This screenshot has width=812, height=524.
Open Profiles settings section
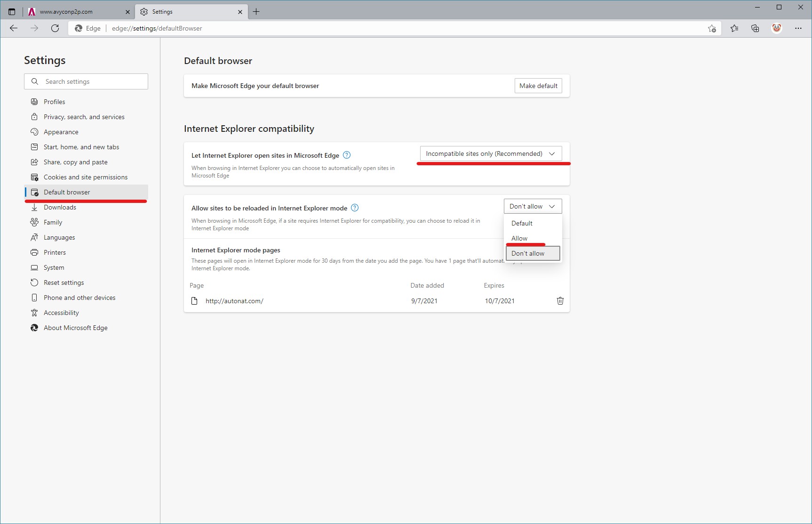click(86, 102)
